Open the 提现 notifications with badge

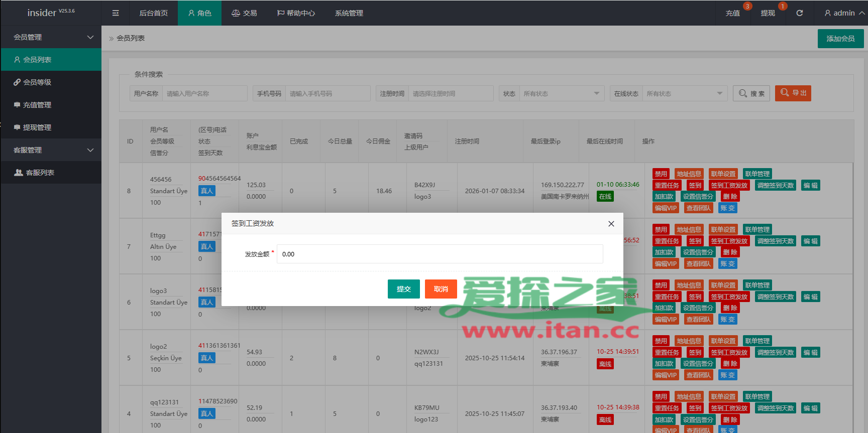pos(768,13)
